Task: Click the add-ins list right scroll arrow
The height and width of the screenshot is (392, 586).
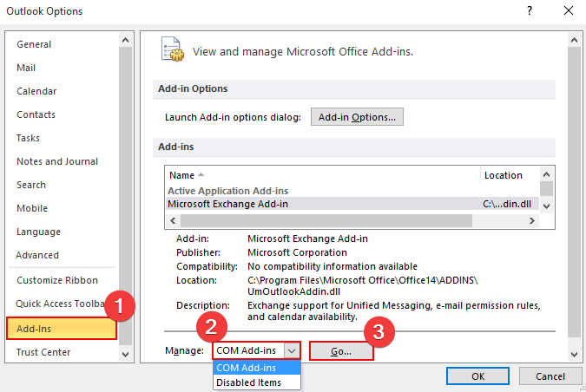Action: tap(532, 220)
